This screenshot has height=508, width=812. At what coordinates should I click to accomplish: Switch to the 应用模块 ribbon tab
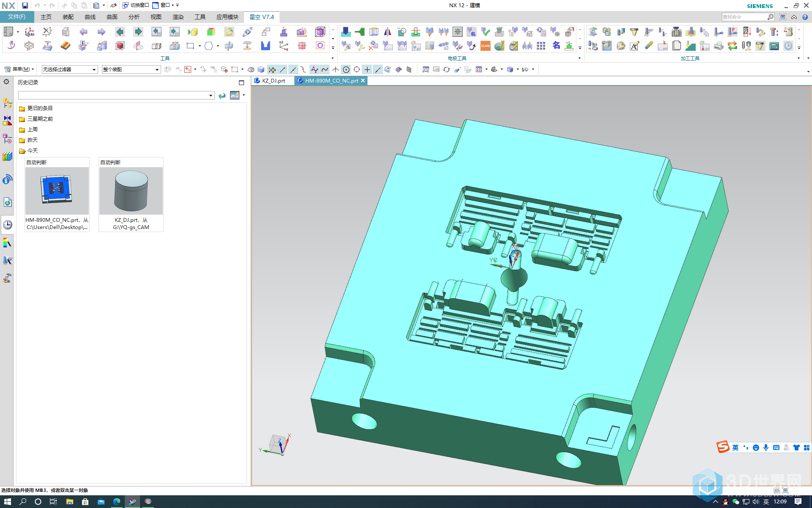(228, 17)
